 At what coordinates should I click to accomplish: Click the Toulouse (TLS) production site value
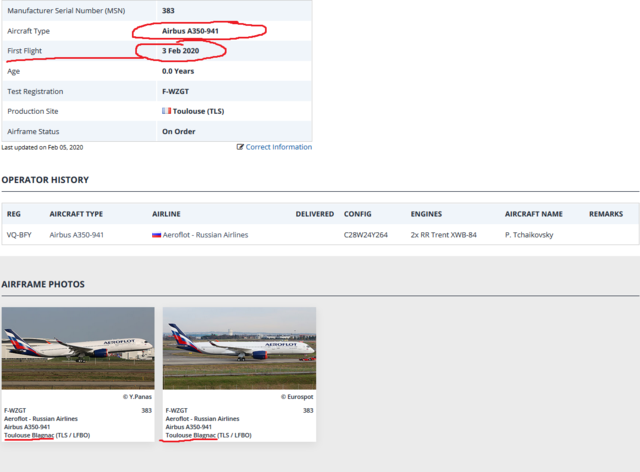tap(198, 111)
